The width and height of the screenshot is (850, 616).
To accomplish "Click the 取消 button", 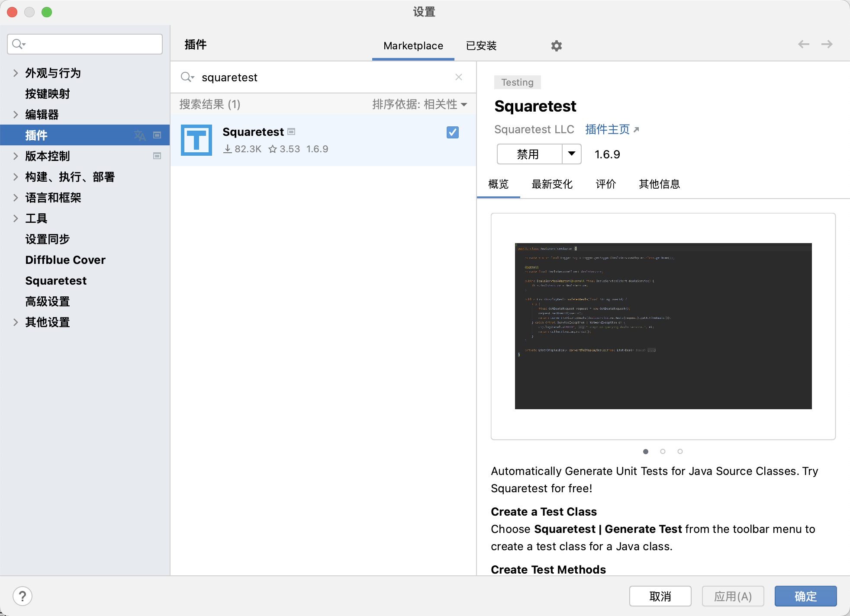I will pyautogui.click(x=660, y=596).
